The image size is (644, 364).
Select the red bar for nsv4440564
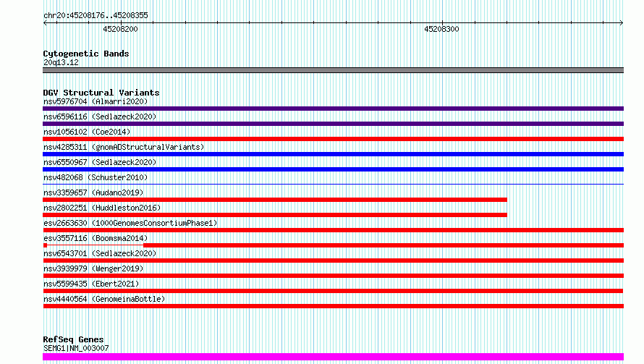[x=333, y=306]
